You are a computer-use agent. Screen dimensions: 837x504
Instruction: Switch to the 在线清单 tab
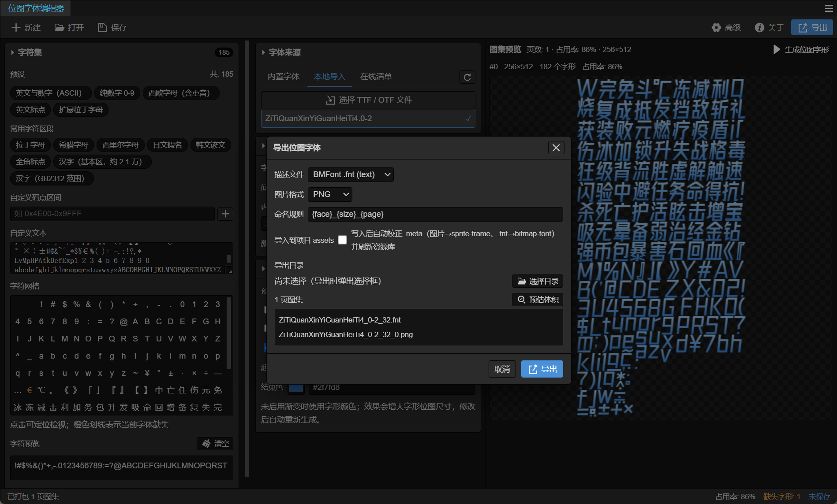(x=376, y=77)
